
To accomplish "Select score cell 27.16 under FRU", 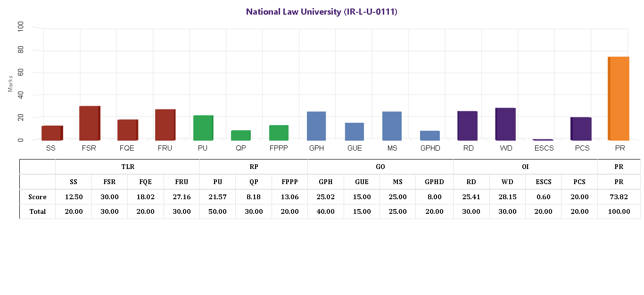I will point(182,197).
